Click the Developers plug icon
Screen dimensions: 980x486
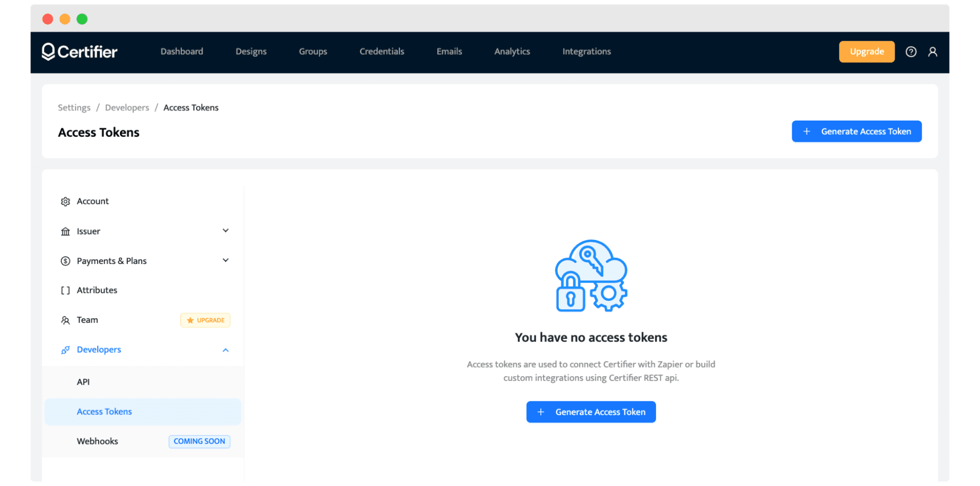point(65,350)
